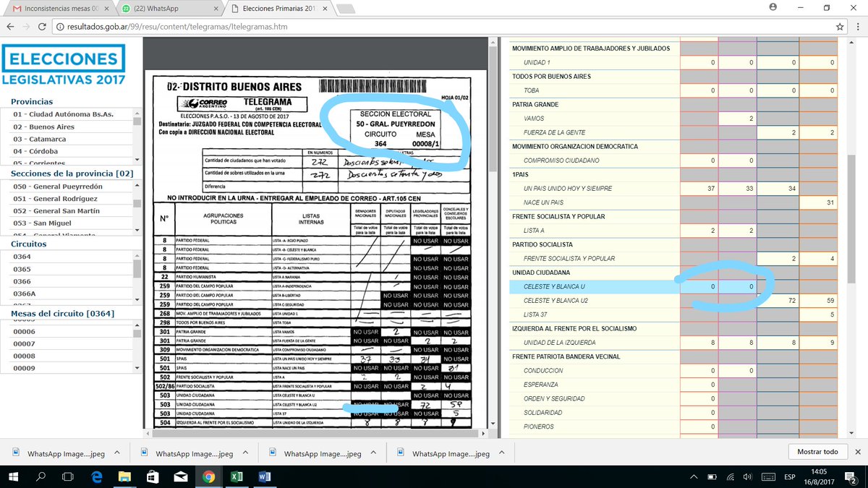Open File Explorer from the taskbar

pyautogui.click(x=124, y=476)
